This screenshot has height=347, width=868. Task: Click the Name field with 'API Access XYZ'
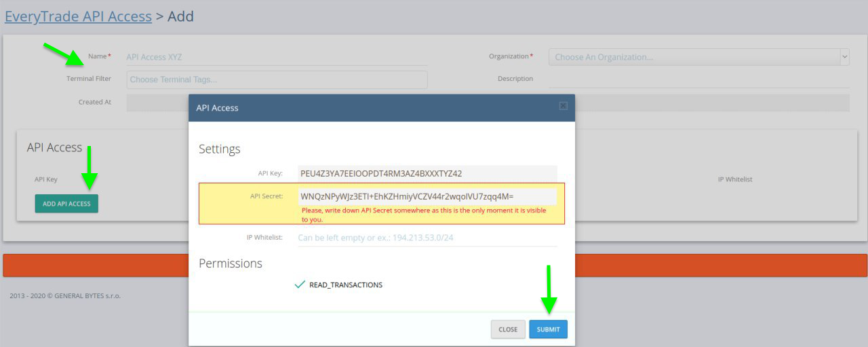pos(277,57)
